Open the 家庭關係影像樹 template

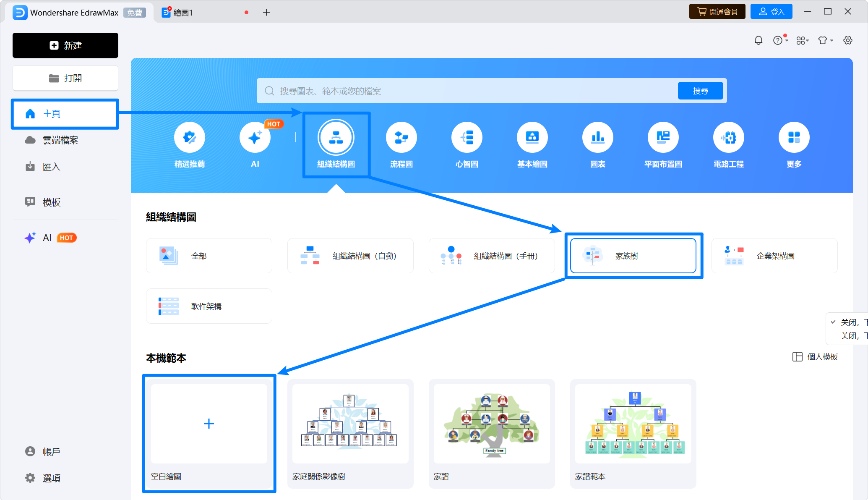tap(350, 434)
